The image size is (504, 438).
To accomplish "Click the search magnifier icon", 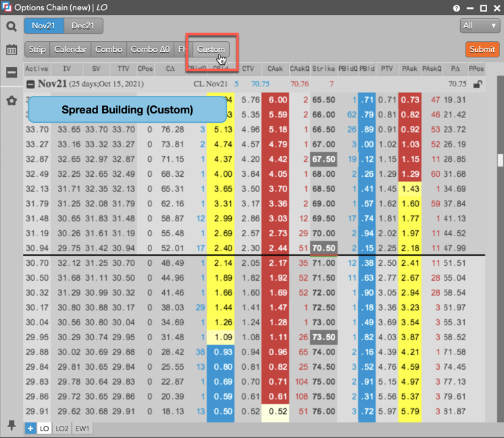I will [11, 26].
